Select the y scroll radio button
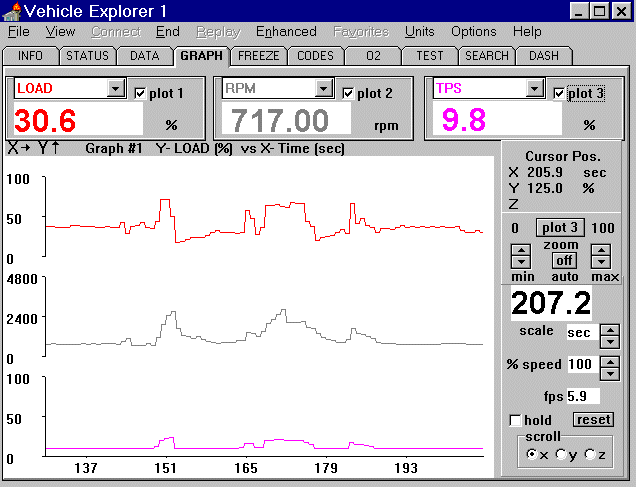The image size is (636, 487). pos(560,455)
